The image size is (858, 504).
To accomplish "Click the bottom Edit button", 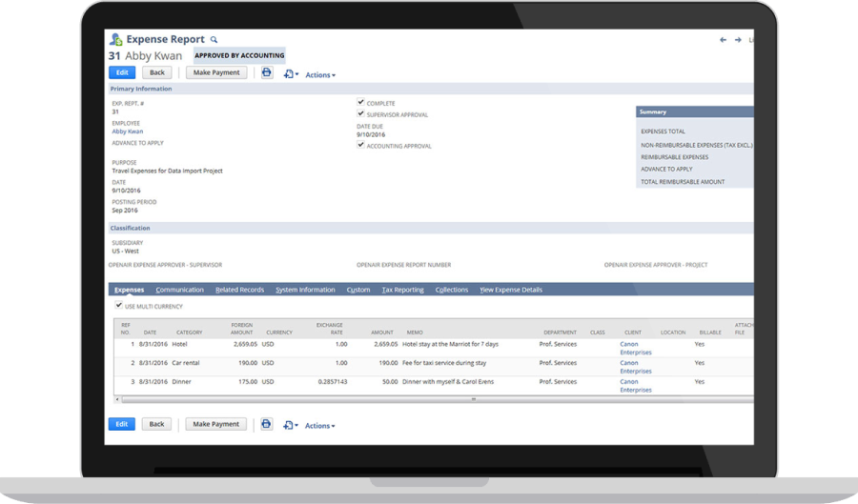I will click(121, 424).
